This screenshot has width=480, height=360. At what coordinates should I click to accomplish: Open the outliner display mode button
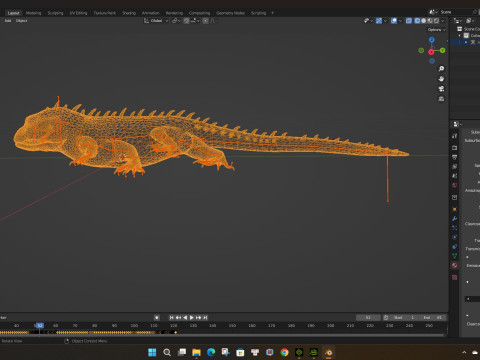[x=470, y=21]
